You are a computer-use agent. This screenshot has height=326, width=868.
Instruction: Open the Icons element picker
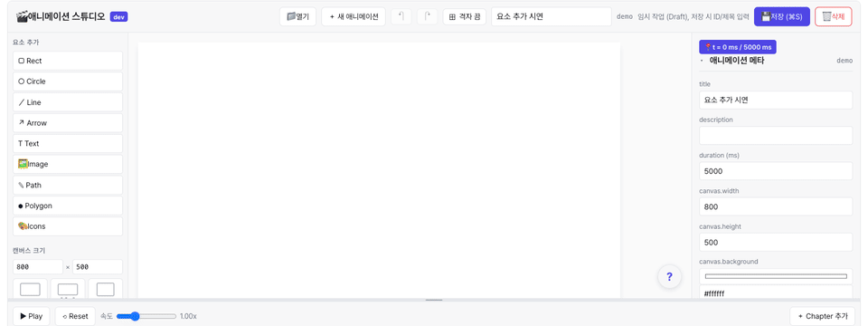click(x=68, y=226)
